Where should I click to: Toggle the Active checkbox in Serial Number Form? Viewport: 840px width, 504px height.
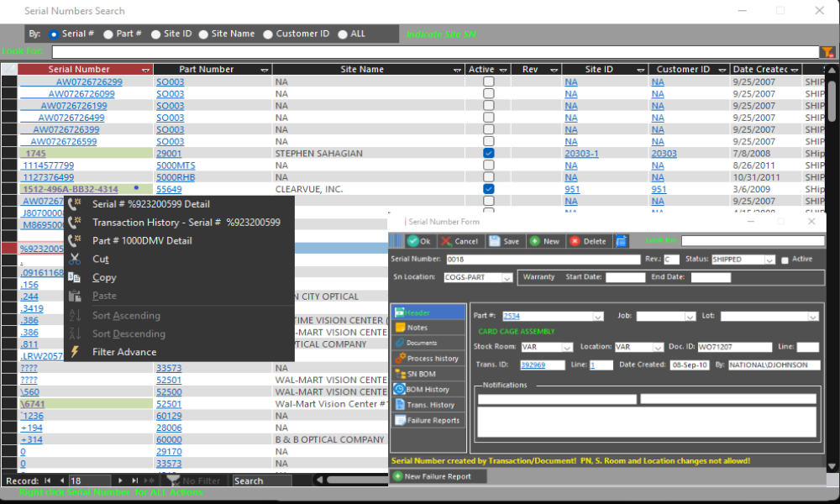pyautogui.click(x=785, y=260)
